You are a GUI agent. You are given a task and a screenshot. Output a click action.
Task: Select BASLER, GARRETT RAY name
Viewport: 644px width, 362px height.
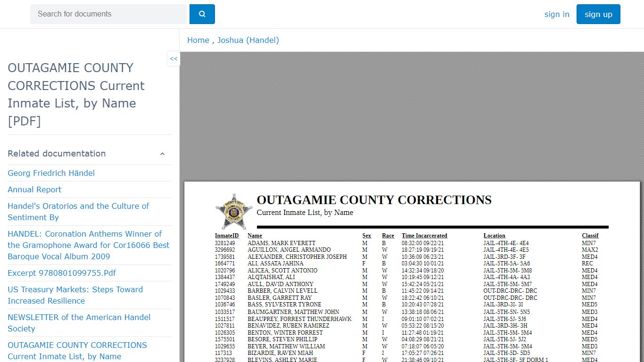coord(280,298)
